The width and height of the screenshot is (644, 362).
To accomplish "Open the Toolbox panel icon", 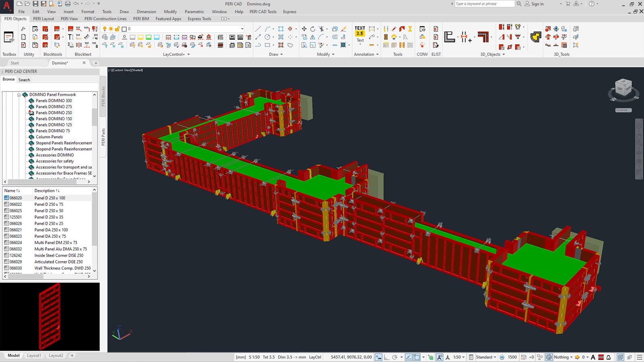I will [9, 37].
